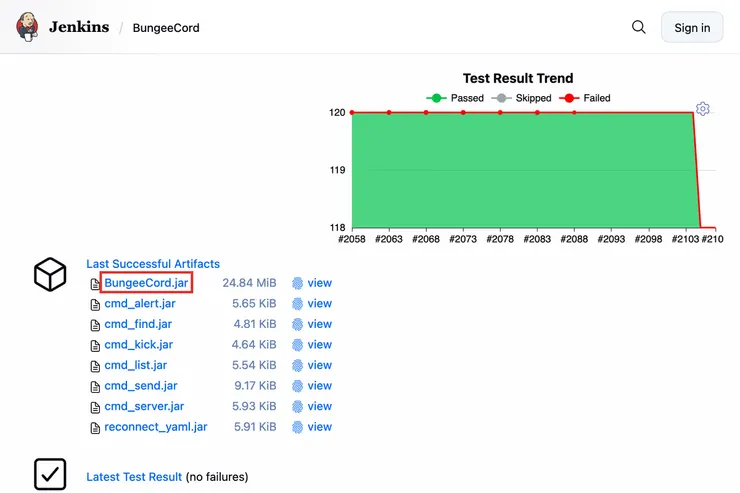
Task: Click fingerprint icon for cmd_send.jar
Action: click(x=297, y=386)
